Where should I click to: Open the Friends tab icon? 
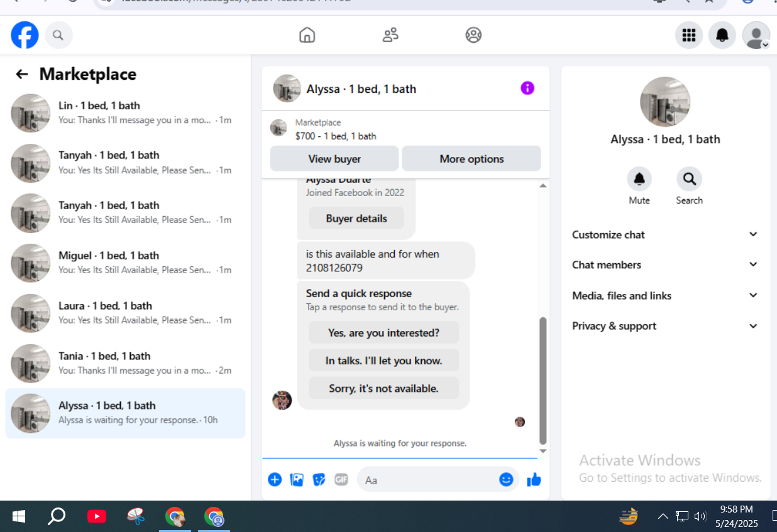pos(390,35)
